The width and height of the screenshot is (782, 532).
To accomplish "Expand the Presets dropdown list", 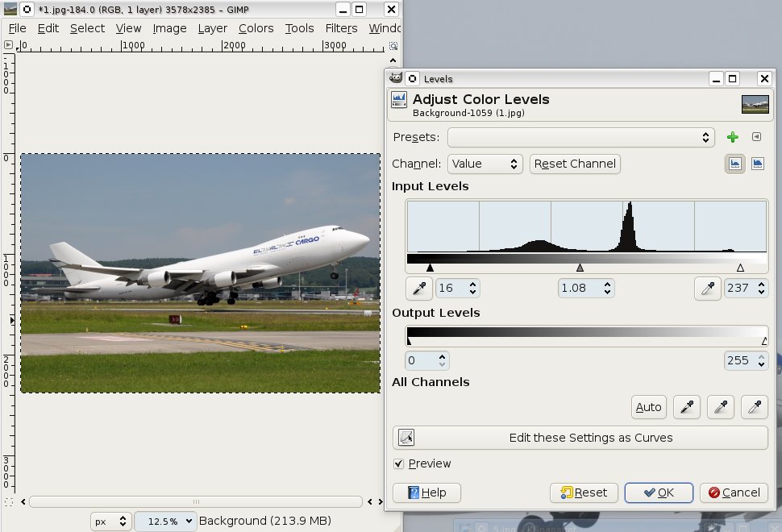I will [x=580, y=137].
